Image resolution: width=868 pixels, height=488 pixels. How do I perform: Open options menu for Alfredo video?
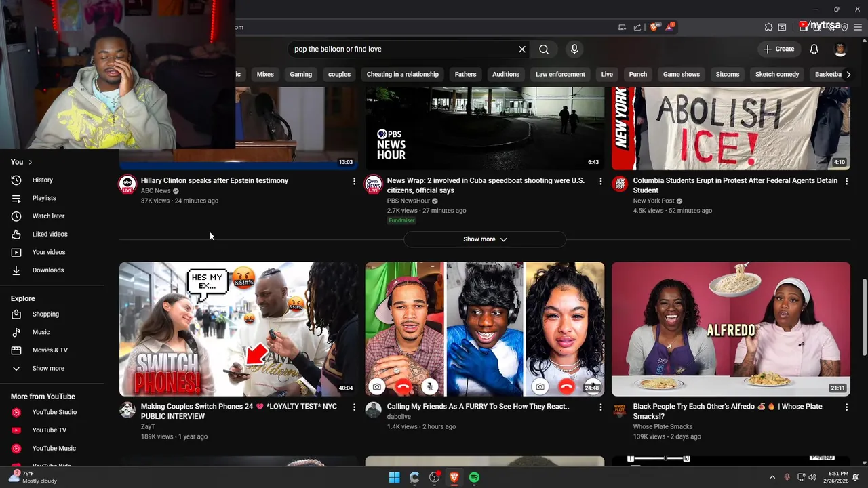[846, 407]
